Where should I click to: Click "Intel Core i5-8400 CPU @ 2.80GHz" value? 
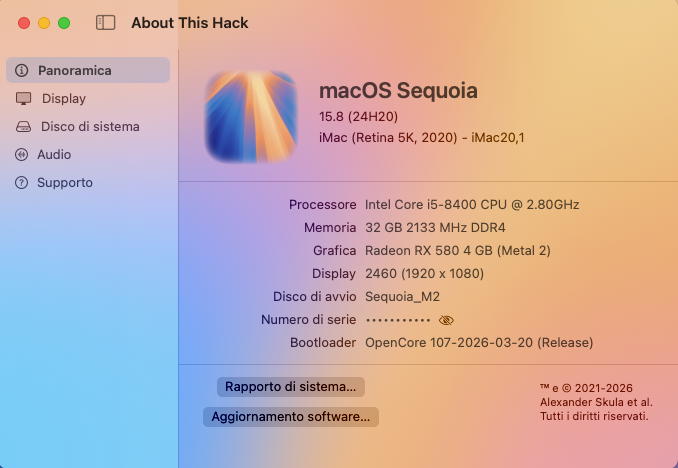click(x=472, y=204)
